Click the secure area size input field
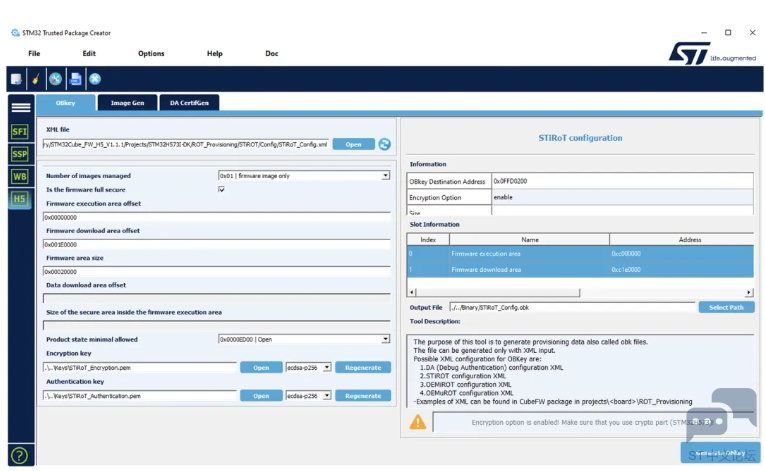 click(x=217, y=326)
